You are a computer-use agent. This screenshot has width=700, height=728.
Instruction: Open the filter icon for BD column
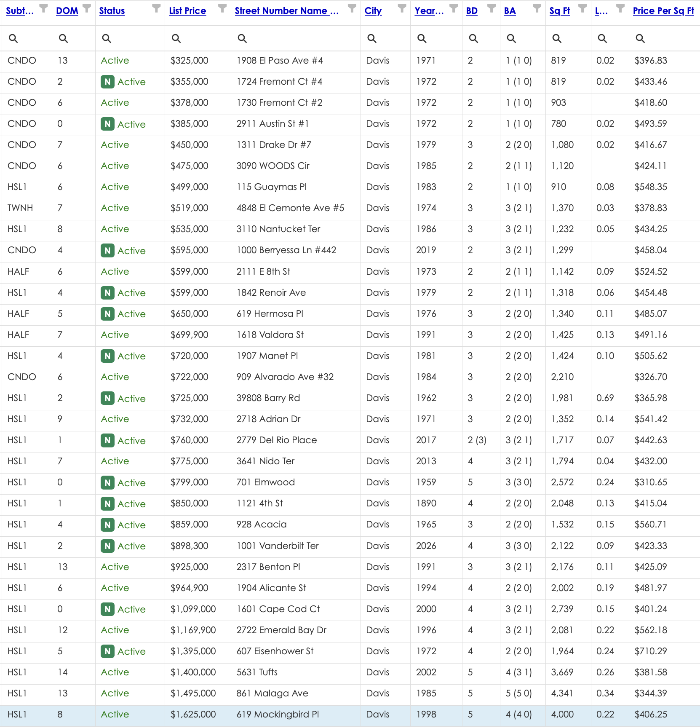click(x=491, y=8)
